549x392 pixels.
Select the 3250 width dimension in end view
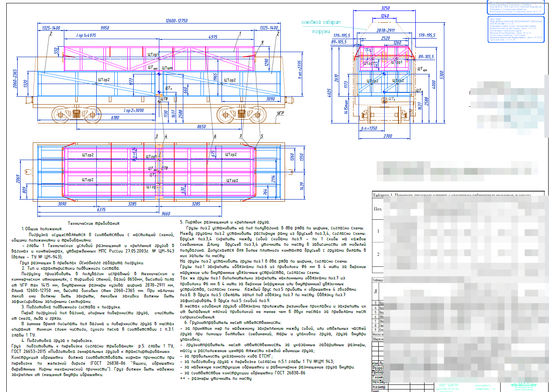pos(385,8)
